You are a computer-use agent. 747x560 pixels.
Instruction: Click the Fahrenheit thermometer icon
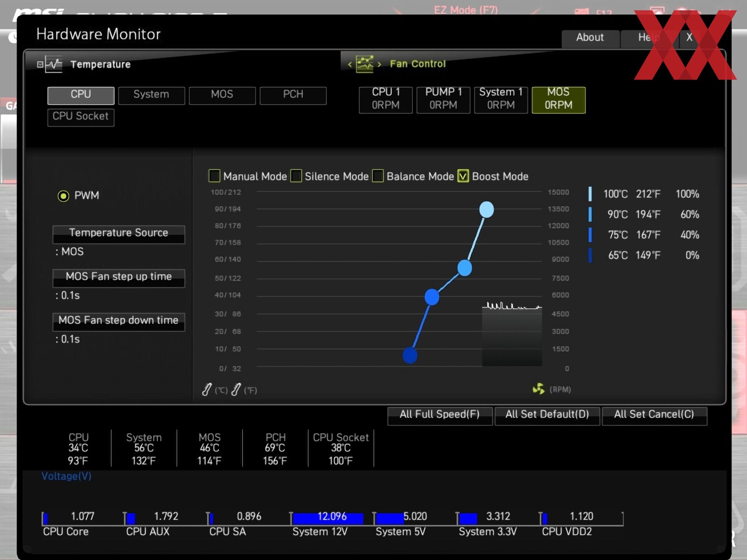[x=236, y=389]
